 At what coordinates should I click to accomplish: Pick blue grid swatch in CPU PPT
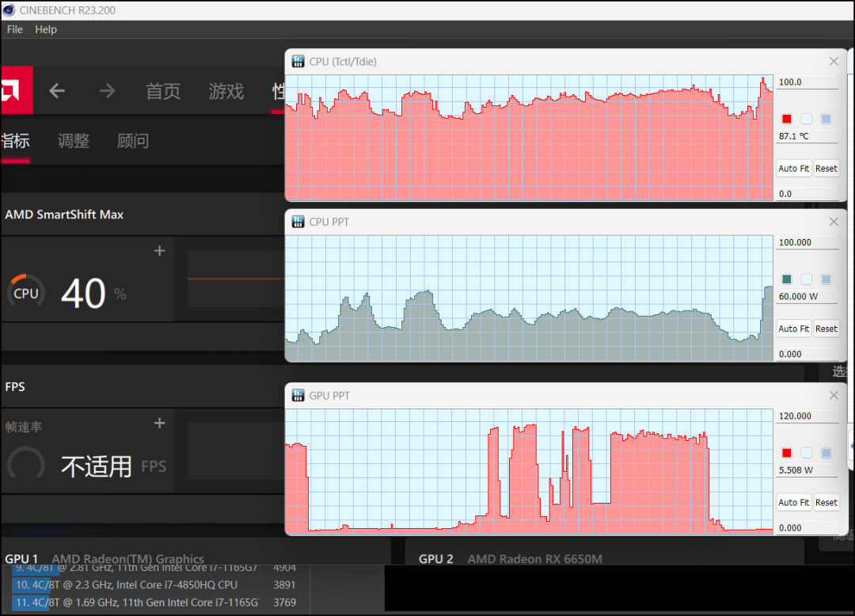point(826,279)
